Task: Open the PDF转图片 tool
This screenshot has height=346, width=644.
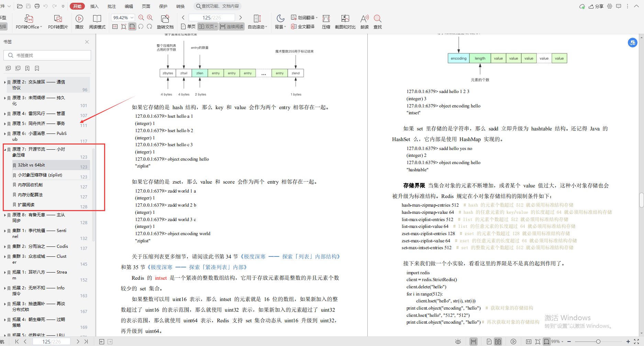Action: tap(58, 22)
